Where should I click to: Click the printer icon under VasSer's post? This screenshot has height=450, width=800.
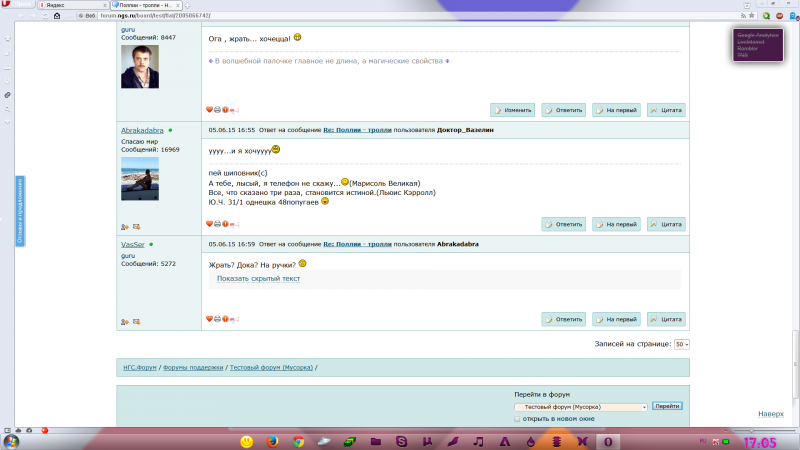[217, 319]
